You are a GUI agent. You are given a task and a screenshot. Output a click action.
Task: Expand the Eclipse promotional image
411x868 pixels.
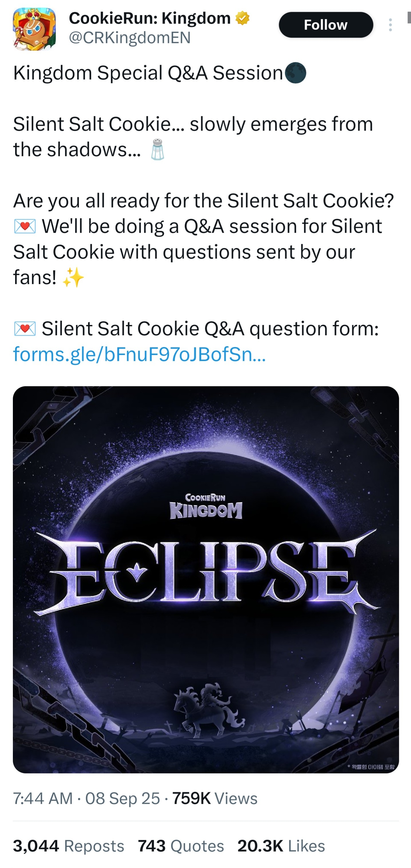click(205, 579)
